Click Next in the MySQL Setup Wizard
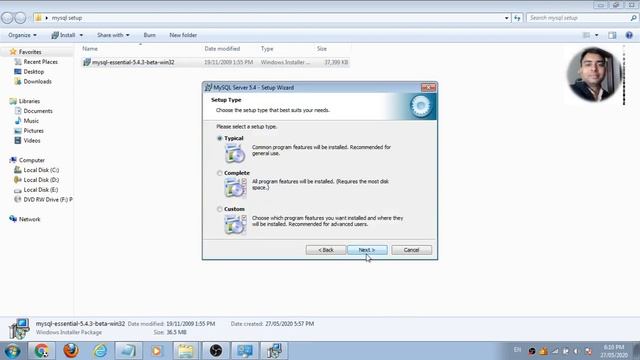 (367, 250)
